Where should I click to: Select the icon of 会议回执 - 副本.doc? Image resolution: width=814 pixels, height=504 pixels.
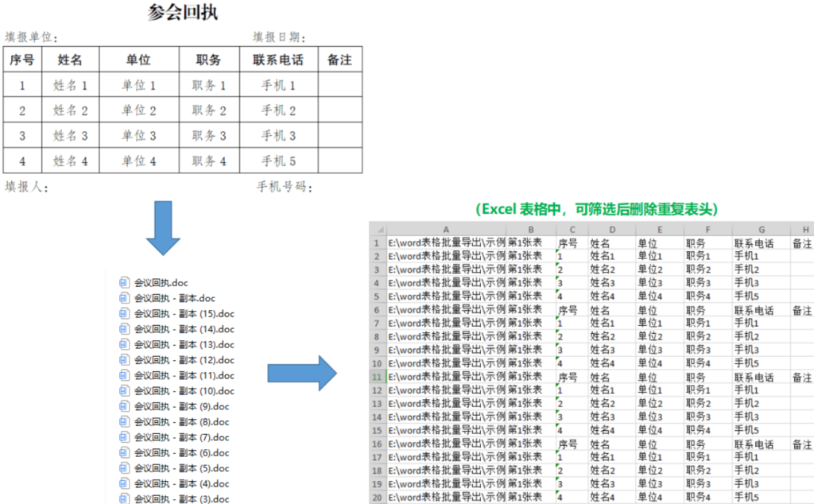coord(124,298)
